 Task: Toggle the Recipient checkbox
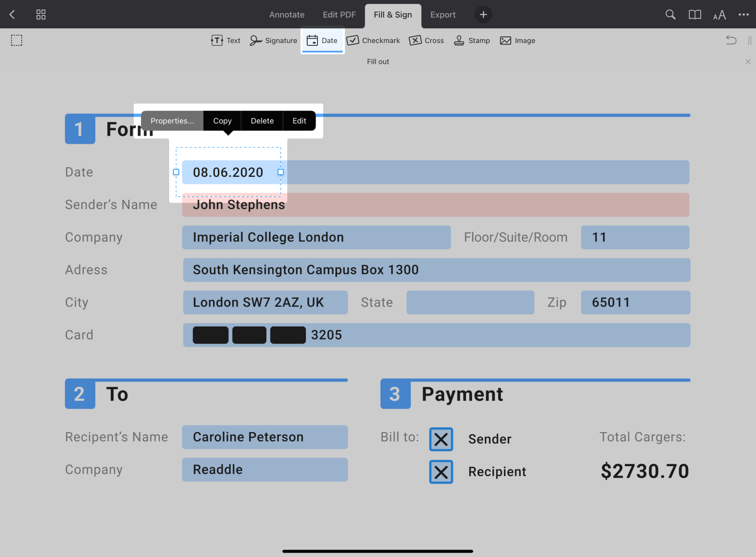[x=440, y=471]
